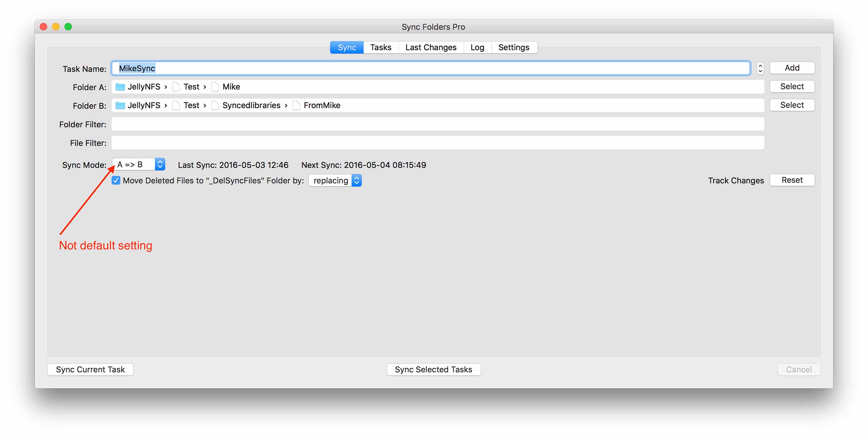Open the replacing dropdown
Viewport: 868px width, 438px height.
(x=335, y=180)
